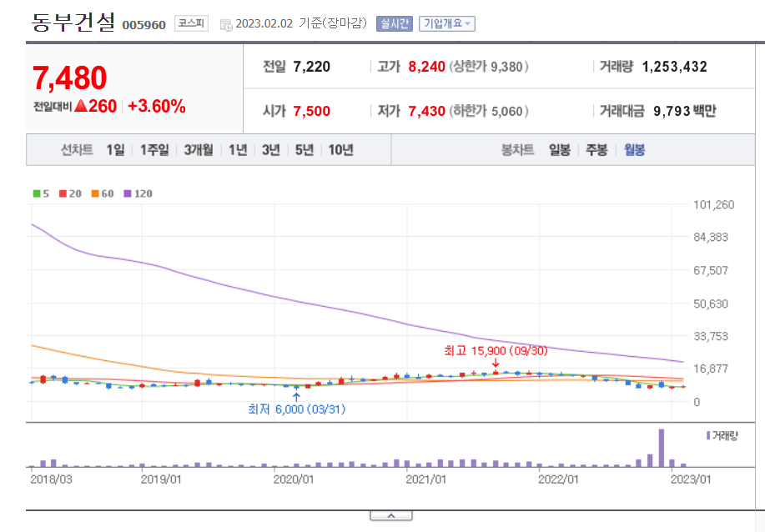The image size is (765, 532).
Task: Click the green 5 moving average swatch
Action: pos(37,193)
